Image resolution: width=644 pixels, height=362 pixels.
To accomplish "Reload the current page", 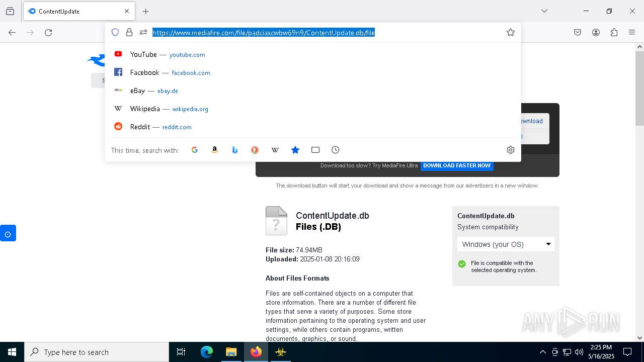I will point(48,32).
